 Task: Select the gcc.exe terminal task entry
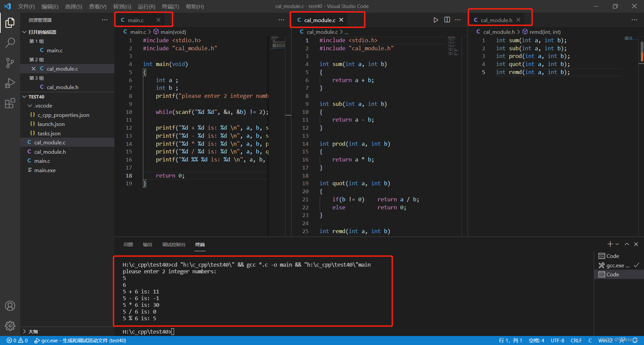click(x=619, y=265)
